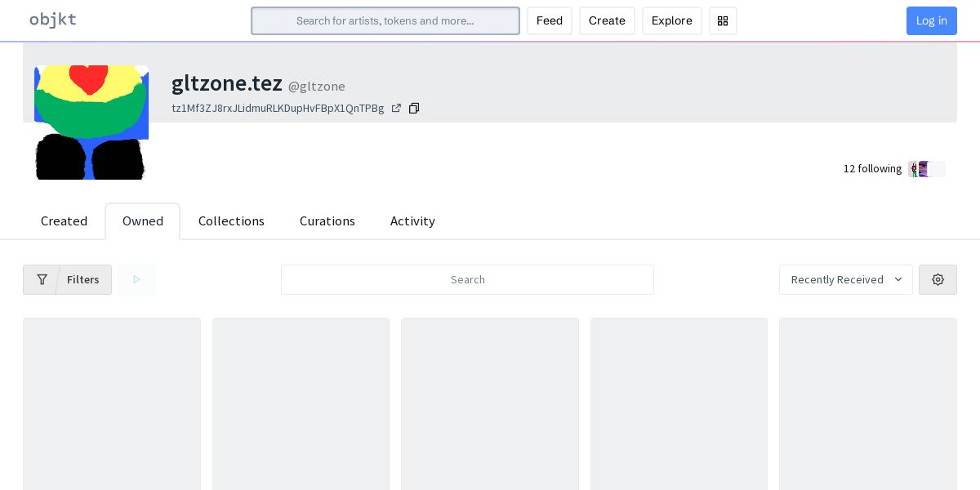980x490 pixels.
Task: Click the Create button
Action: 607,21
